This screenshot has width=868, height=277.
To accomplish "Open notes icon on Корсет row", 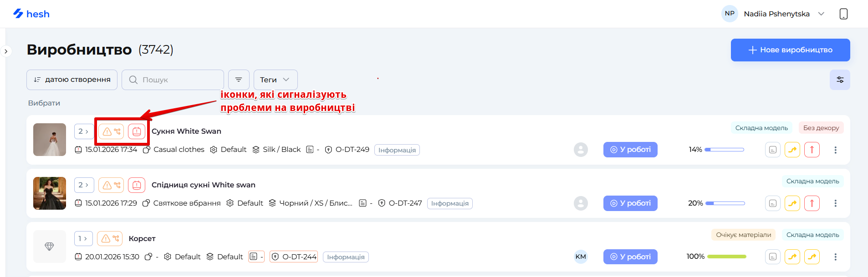I will tap(773, 257).
